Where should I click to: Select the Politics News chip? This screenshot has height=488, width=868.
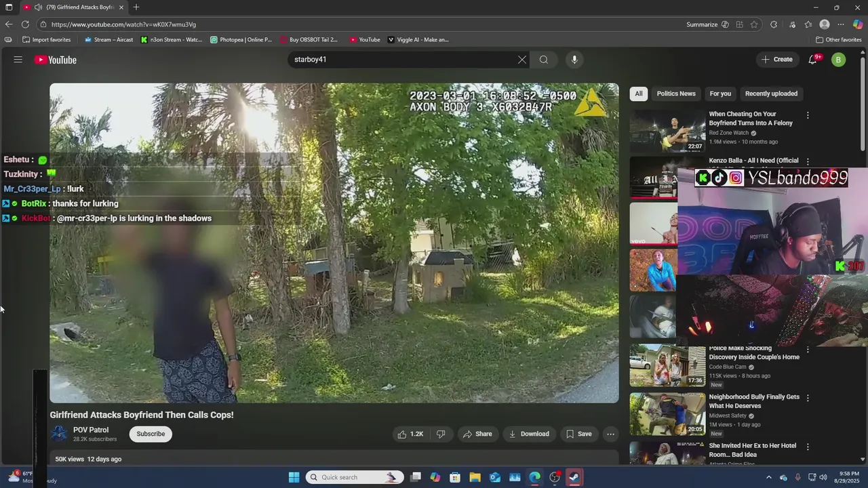(x=676, y=94)
